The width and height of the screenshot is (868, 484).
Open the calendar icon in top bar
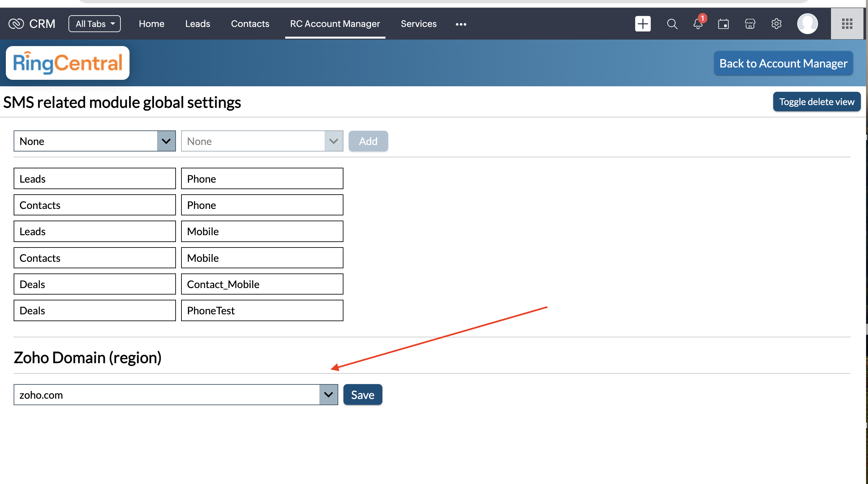[x=724, y=24]
